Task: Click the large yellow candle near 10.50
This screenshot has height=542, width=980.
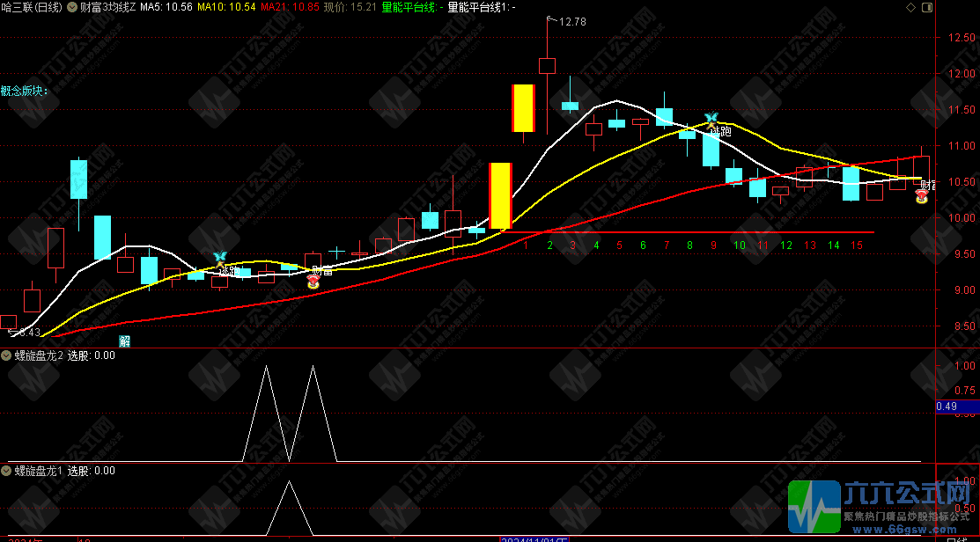Action: [x=500, y=195]
